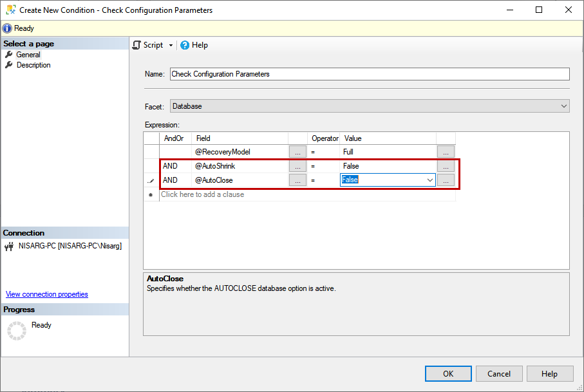Viewport: 584px width, 392px height.
Task: Expand the AutoClose value dropdown
Action: [x=430, y=180]
